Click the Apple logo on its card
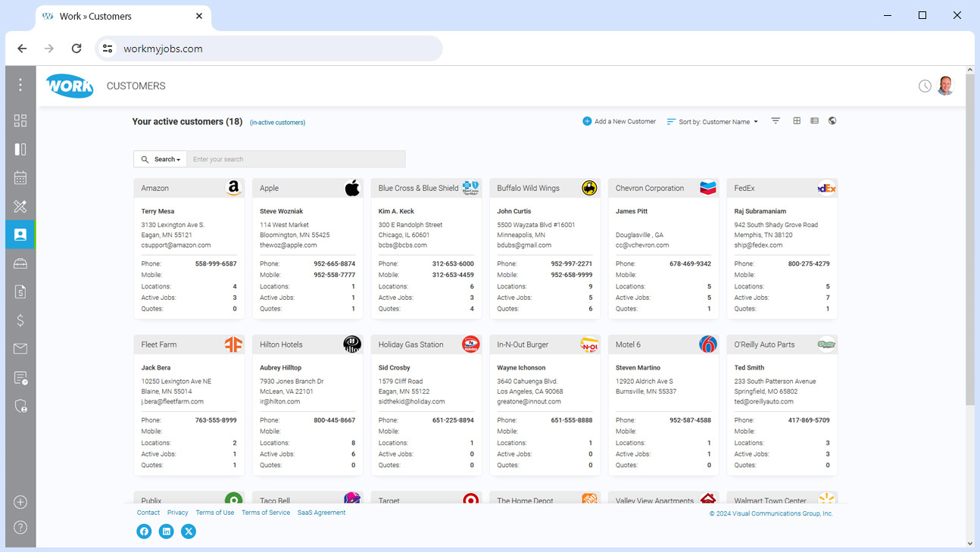The width and height of the screenshot is (980, 552). [352, 188]
